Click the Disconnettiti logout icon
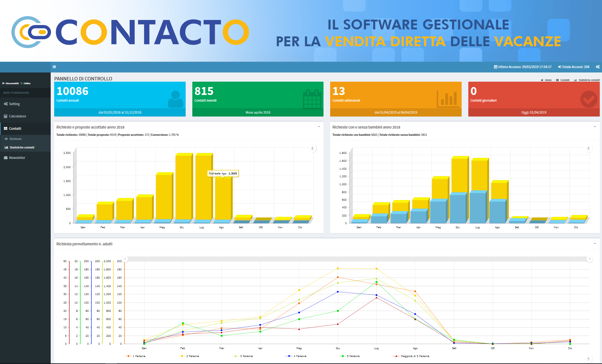The image size is (602, 364). point(3,84)
